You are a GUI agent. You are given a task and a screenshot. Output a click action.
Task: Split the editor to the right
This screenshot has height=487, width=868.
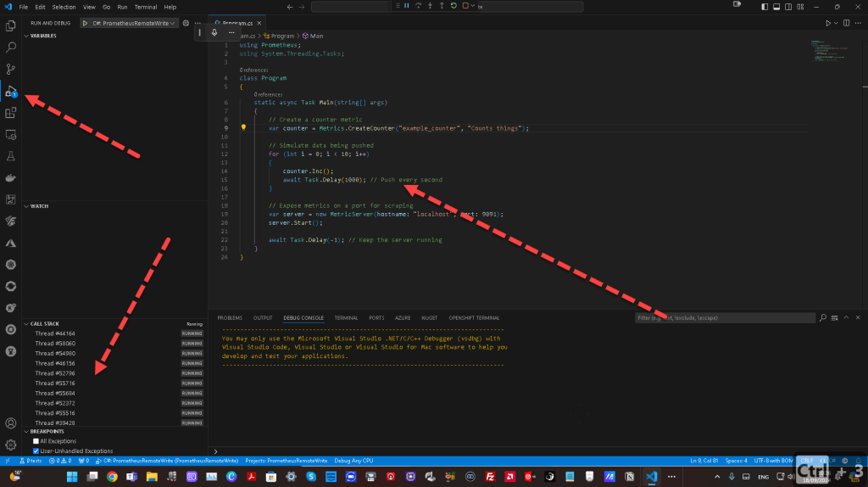(847, 23)
